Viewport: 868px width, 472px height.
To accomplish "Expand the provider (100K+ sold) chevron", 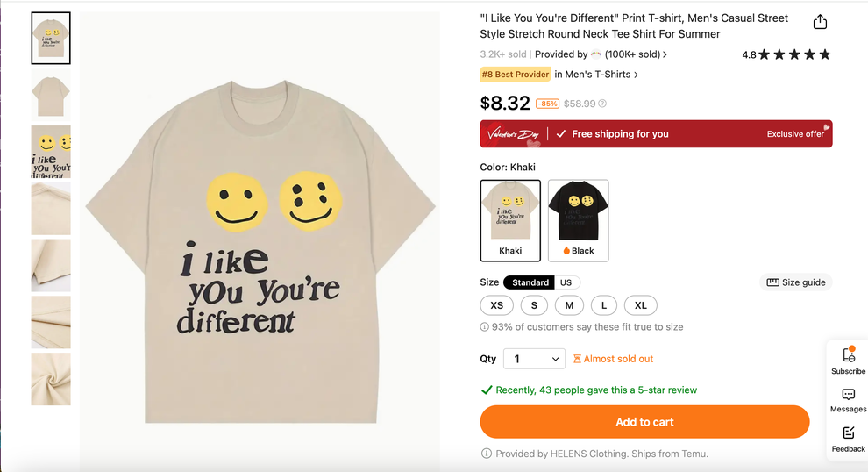I will [x=665, y=54].
